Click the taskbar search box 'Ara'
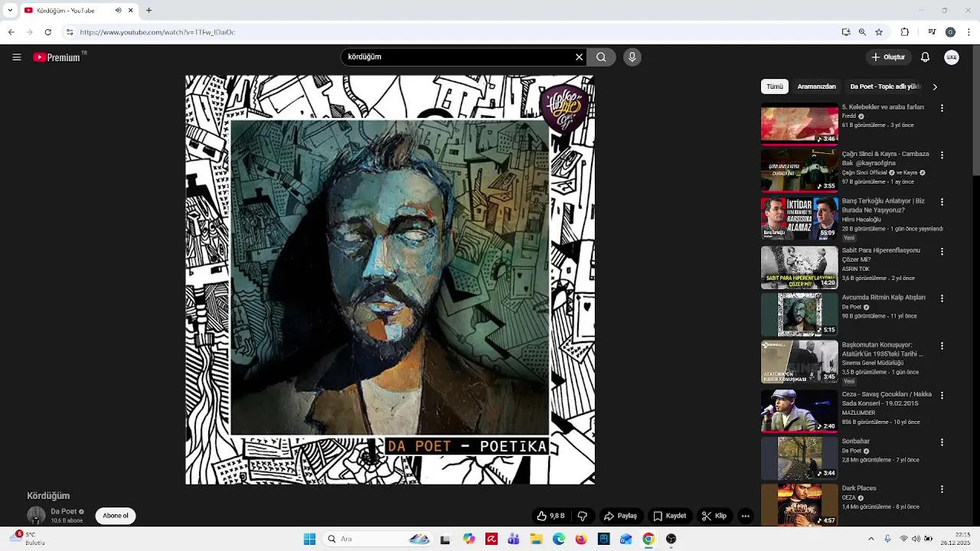Viewport: 980px width, 551px height. click(x=378, y=539)
